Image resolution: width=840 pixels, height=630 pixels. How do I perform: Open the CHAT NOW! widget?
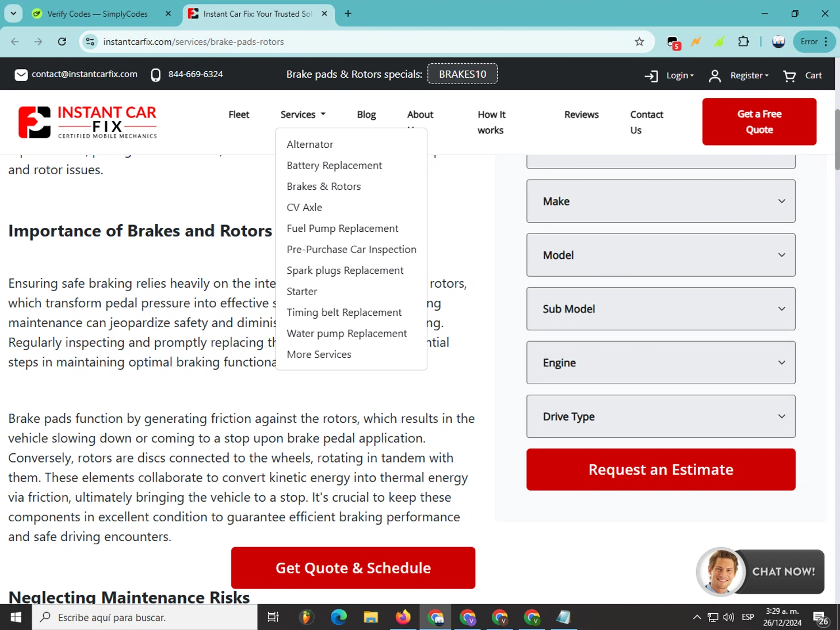point(760,571)
